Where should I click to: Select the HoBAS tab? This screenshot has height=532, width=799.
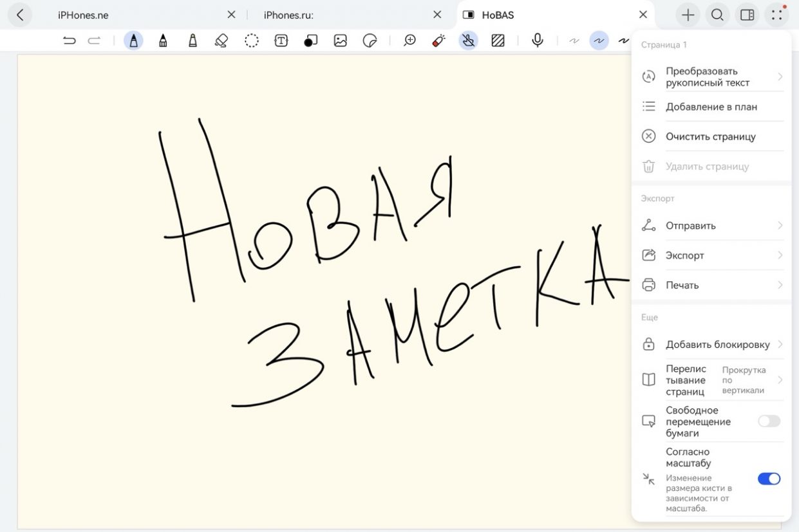coord(498,15)
